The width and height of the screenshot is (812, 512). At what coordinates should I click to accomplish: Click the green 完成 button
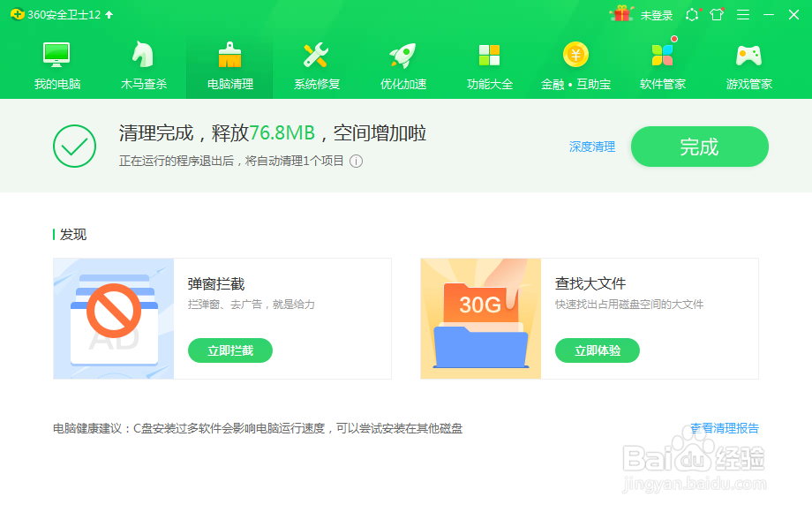click(x=700, y=147)
